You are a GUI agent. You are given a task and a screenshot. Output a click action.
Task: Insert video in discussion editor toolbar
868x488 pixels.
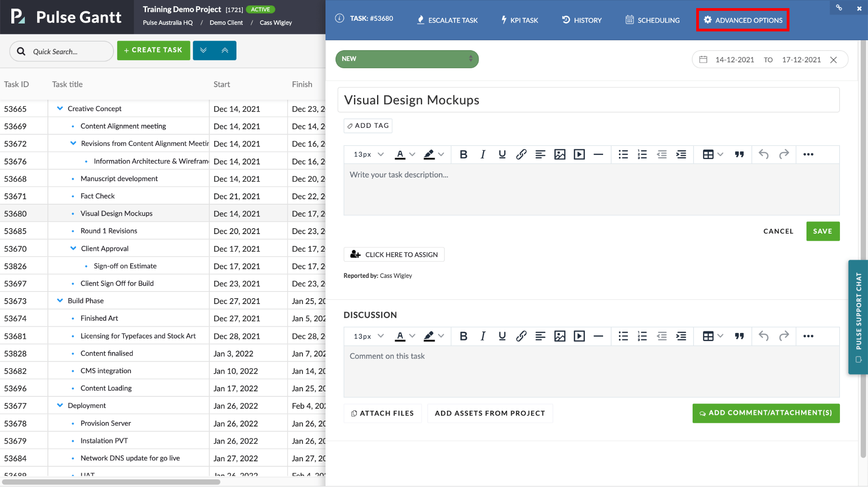click(579, 336)
